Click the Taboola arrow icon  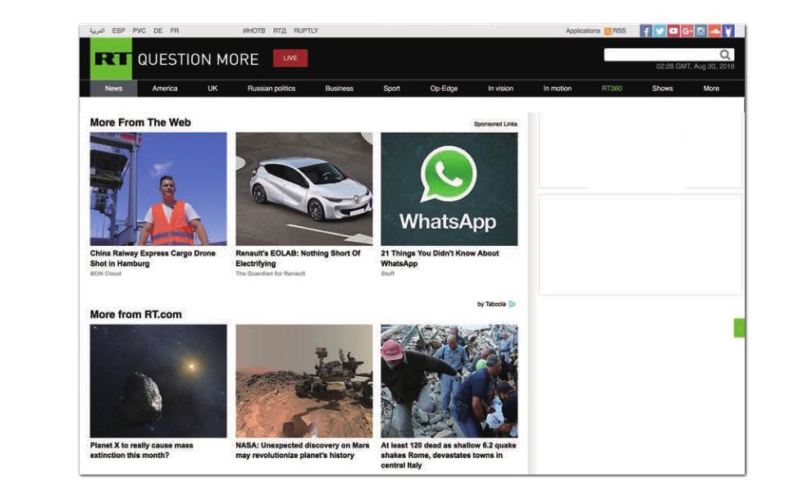pos(512,304)
